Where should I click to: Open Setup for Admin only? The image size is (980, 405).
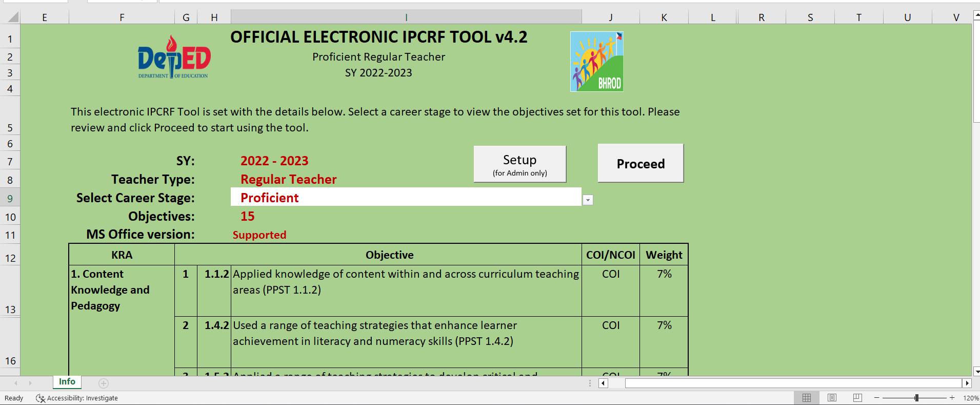(x=520, y=164)
